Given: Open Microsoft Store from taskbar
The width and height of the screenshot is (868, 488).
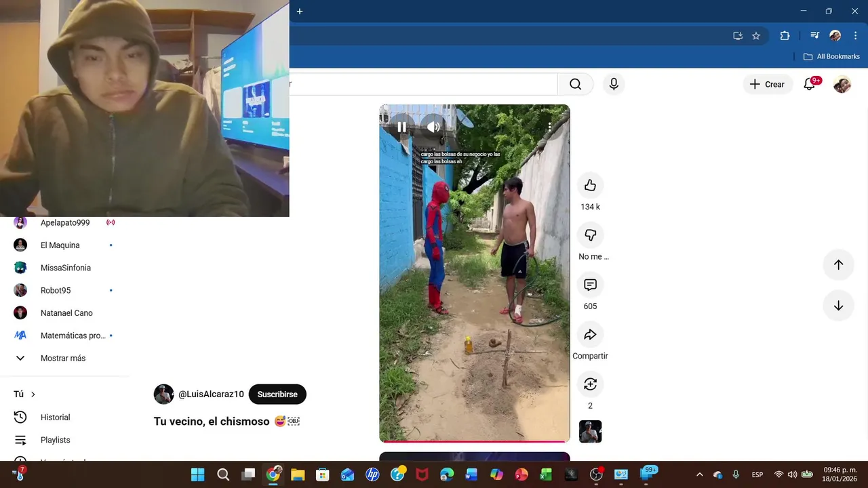Looking at the screenshot, I should (x=323, y=474).
